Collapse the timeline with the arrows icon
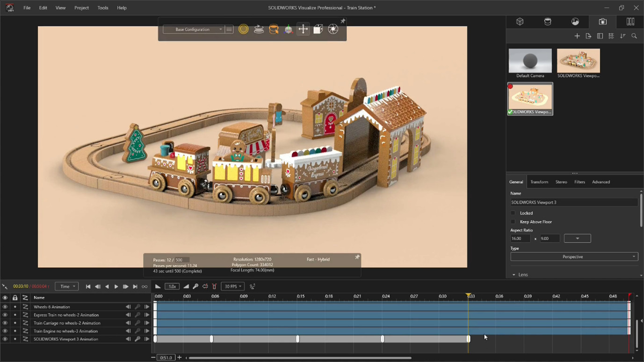 (x=5, y=286)
